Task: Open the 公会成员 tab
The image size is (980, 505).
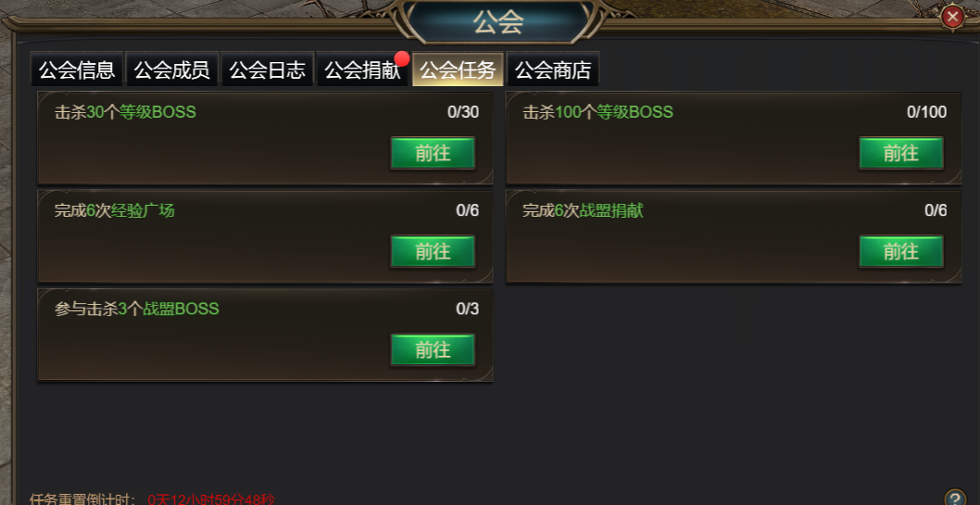Action: (x=172, y=70)
